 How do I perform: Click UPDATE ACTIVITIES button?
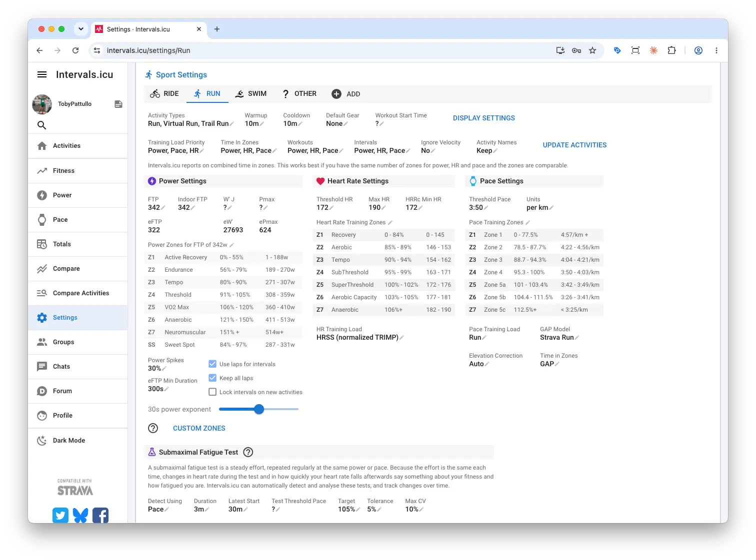click(574, 145)
